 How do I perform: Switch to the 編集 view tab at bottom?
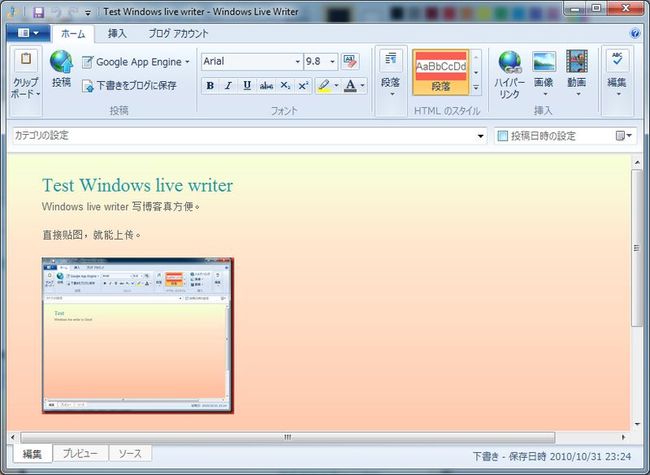32,454
